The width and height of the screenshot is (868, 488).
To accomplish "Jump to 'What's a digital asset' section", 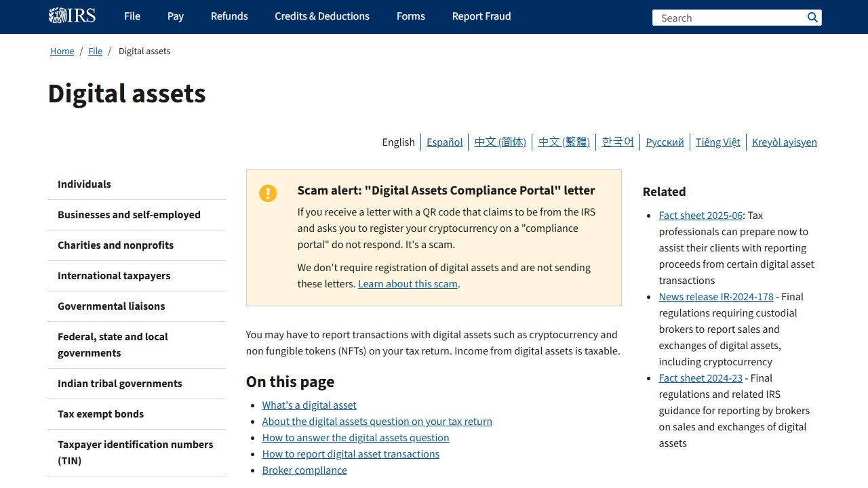I will pos(309,405).
